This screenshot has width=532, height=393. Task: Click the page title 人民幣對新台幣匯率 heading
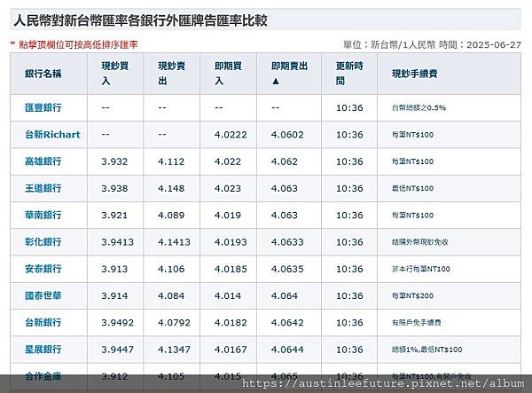point(140,20)
